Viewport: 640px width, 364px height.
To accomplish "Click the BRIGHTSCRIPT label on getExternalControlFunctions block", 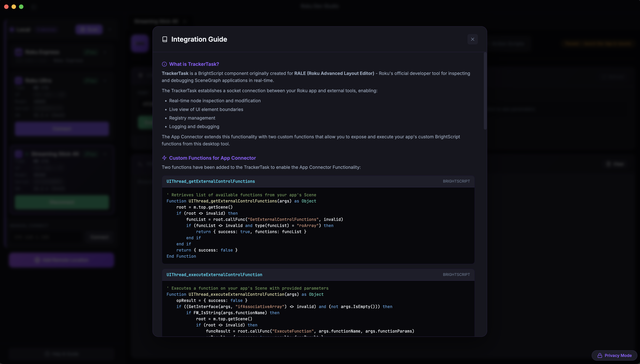I will tap(456, 181).
